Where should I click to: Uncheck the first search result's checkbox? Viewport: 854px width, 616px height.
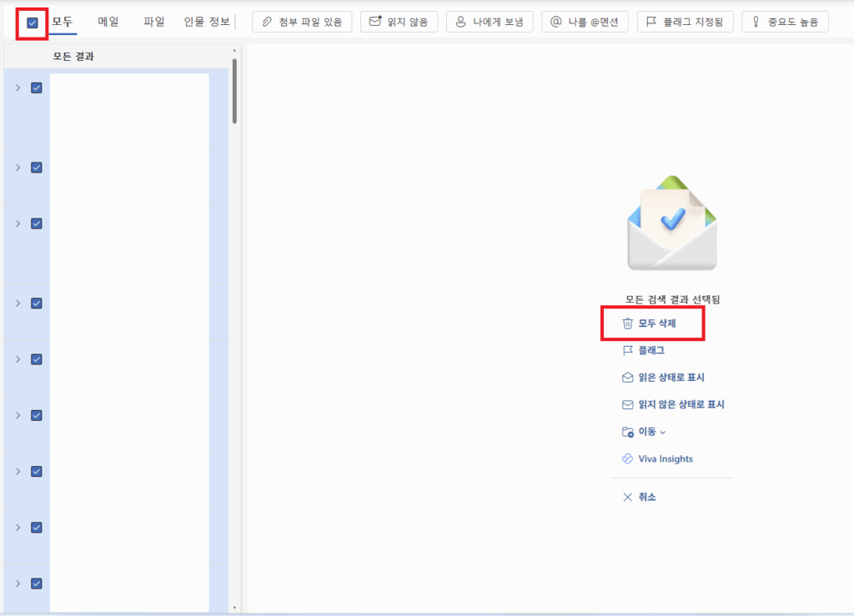click(x=35, y=88)
